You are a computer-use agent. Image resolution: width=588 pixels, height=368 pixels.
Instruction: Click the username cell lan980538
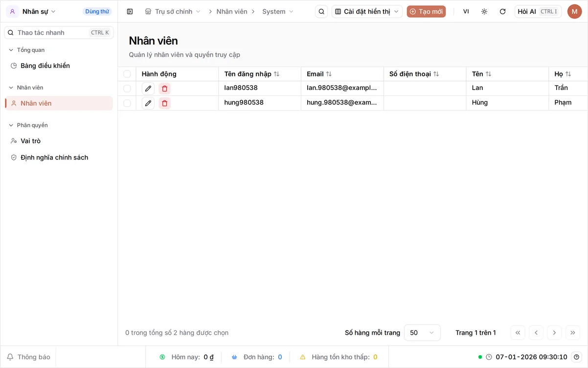[x=260, y=88]
